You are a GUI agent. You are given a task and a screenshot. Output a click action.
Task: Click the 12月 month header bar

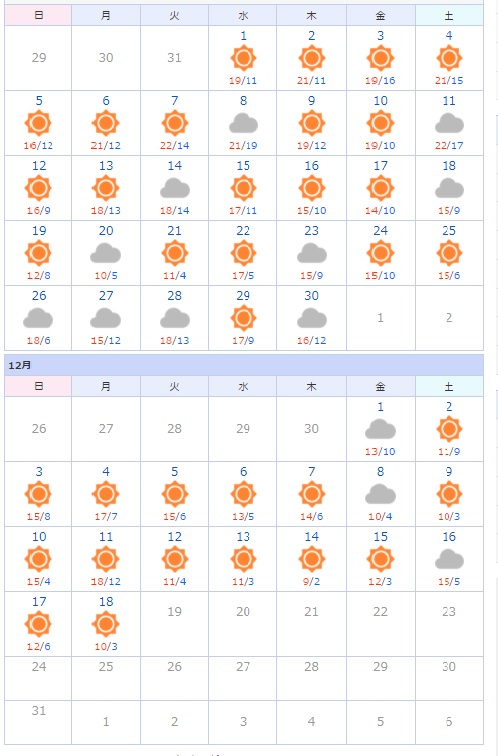(244, 365)
